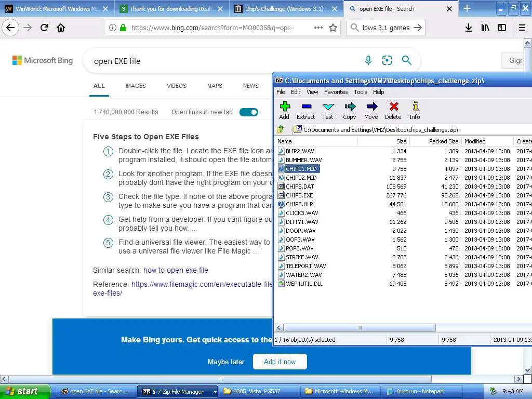Click Bing microphone voice search icon

pyautogui.click(x=368, y=60)
